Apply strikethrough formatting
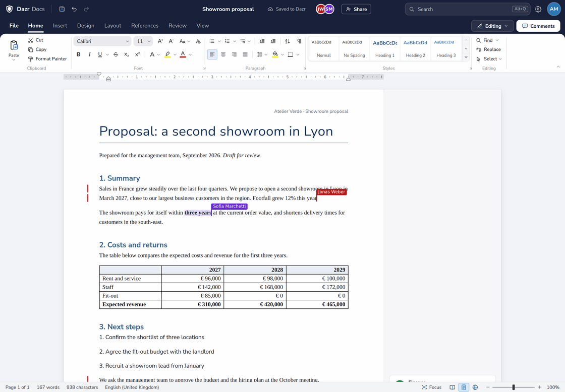 click(116, 54)
